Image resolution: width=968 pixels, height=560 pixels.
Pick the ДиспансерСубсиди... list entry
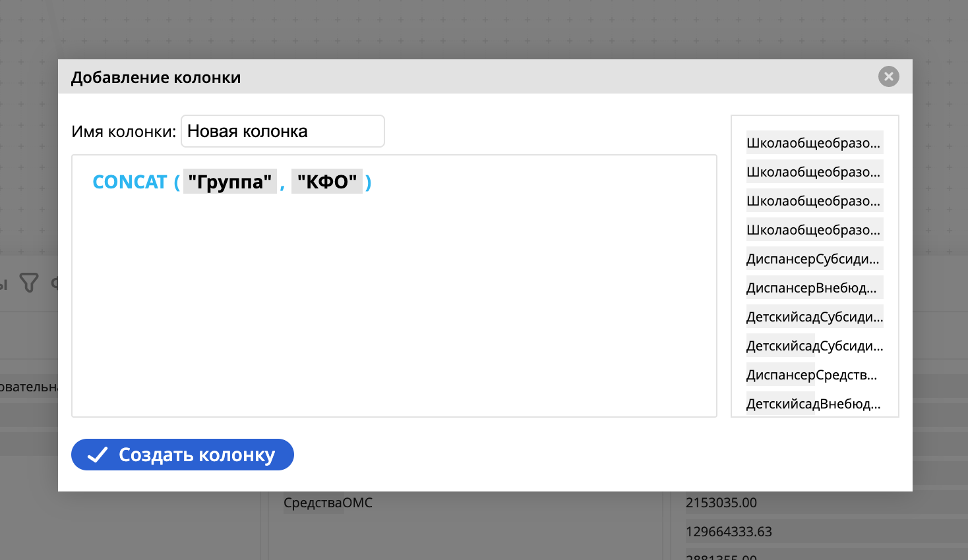pos(813,259)
